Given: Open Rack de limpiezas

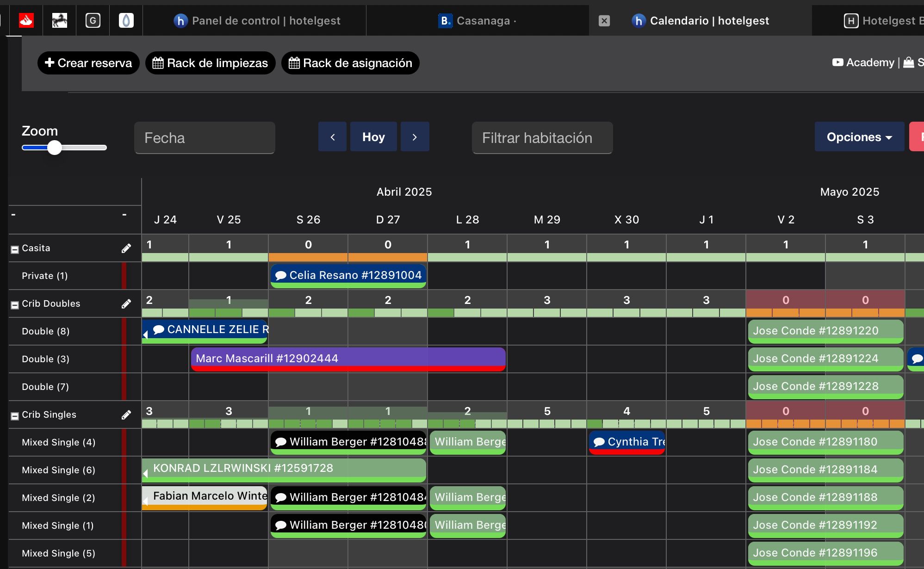Looking at the screenshot, I should click(x=211, y=63).
